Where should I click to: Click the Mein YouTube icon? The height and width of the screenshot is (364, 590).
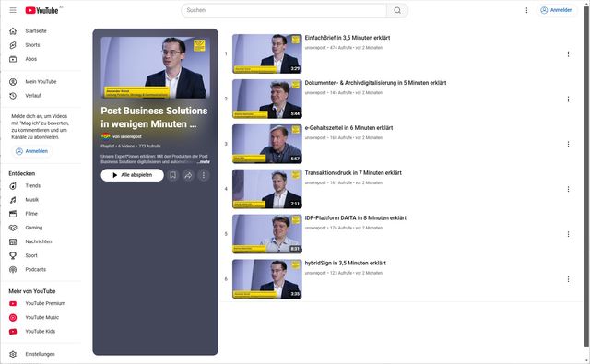click(x=13, y=82)
